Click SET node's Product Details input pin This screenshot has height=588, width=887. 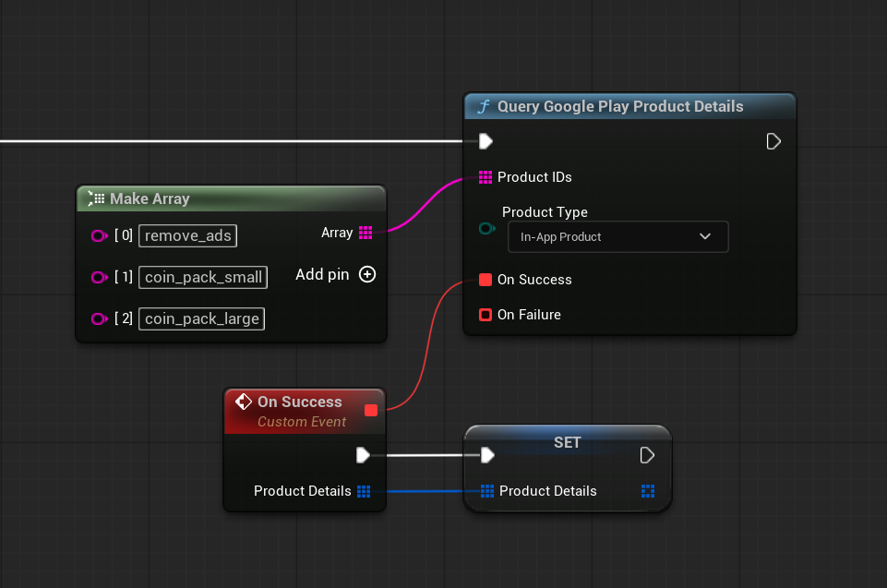click(x=487, y=491)
